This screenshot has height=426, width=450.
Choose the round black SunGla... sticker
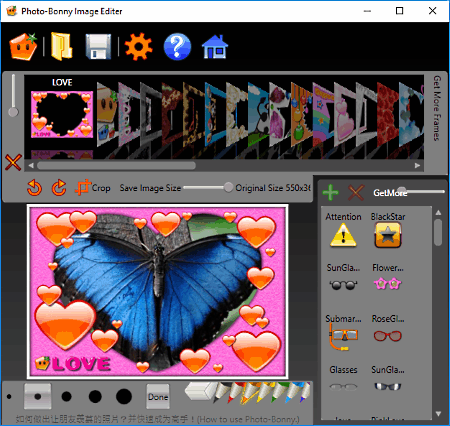(343, 278)
